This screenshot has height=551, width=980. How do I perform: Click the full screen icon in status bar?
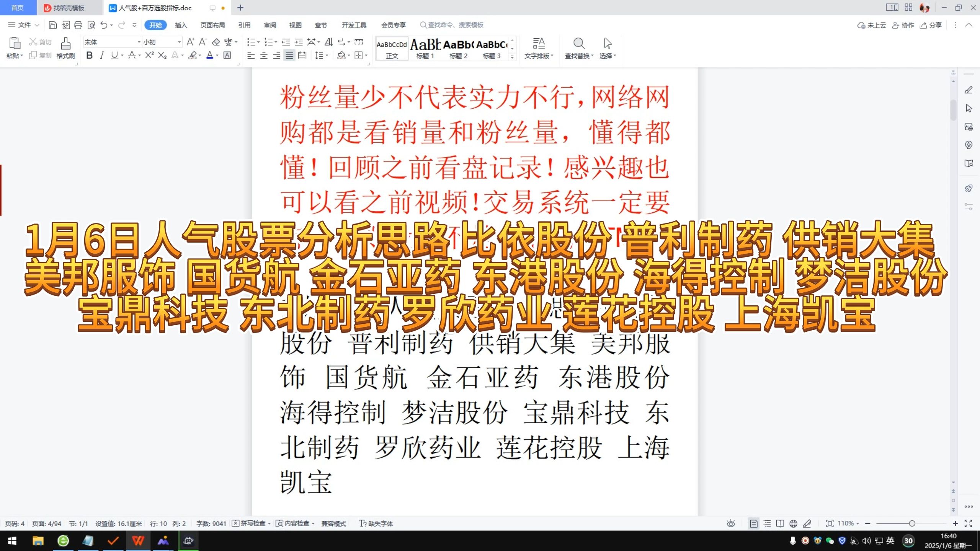[968, 523]
